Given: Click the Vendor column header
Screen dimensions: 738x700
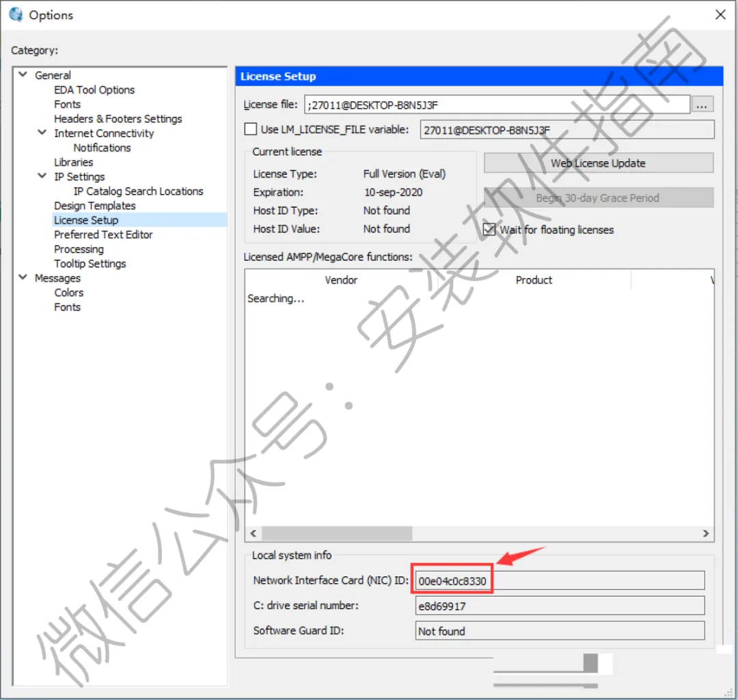Looking at the screenshot, I should coord(341,280).
